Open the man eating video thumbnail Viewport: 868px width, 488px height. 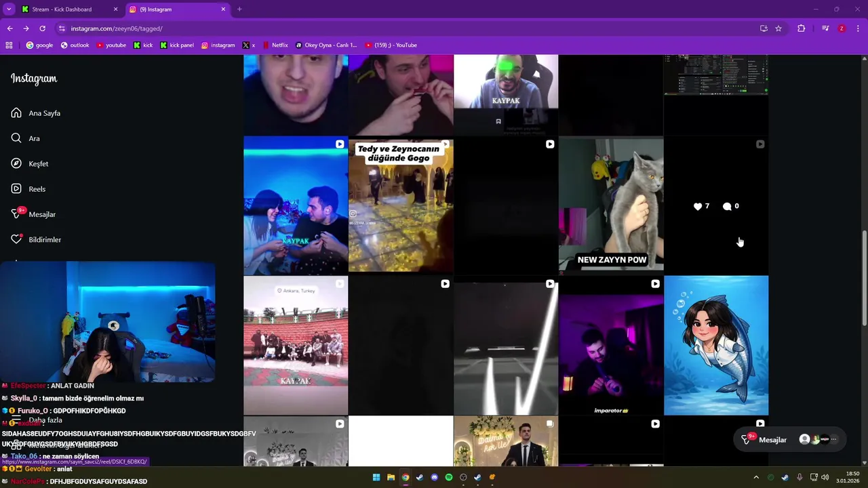401,95
